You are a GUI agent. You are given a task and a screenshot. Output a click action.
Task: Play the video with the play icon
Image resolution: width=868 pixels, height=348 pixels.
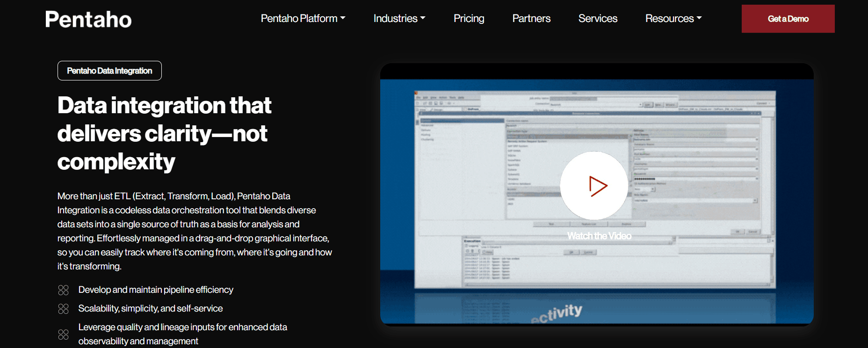point(594,186)
